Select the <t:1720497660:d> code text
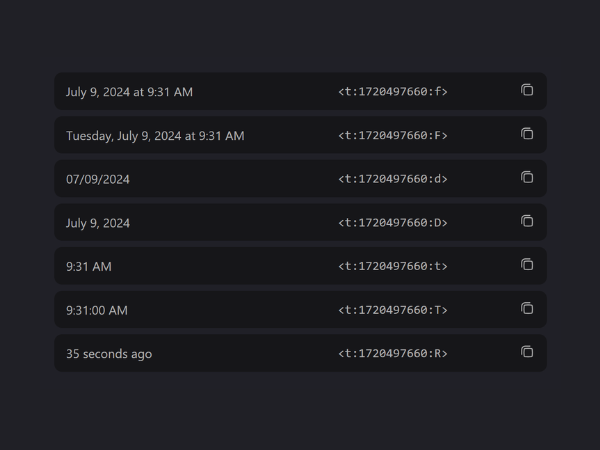The width and height of the screenshot is (600, 450). (393, 179)
